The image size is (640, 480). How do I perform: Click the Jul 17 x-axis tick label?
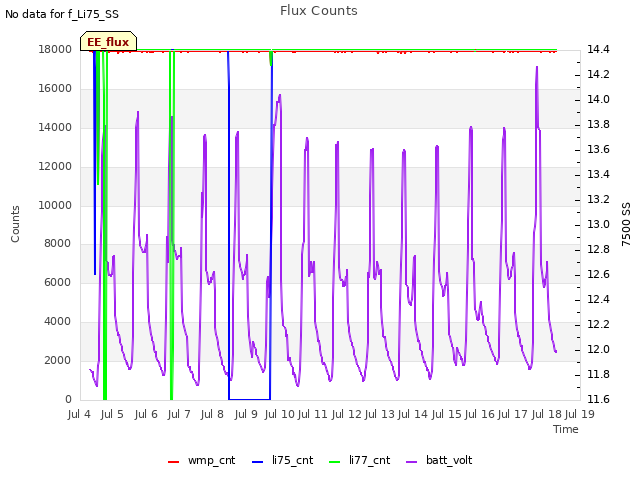coord(513,414)
